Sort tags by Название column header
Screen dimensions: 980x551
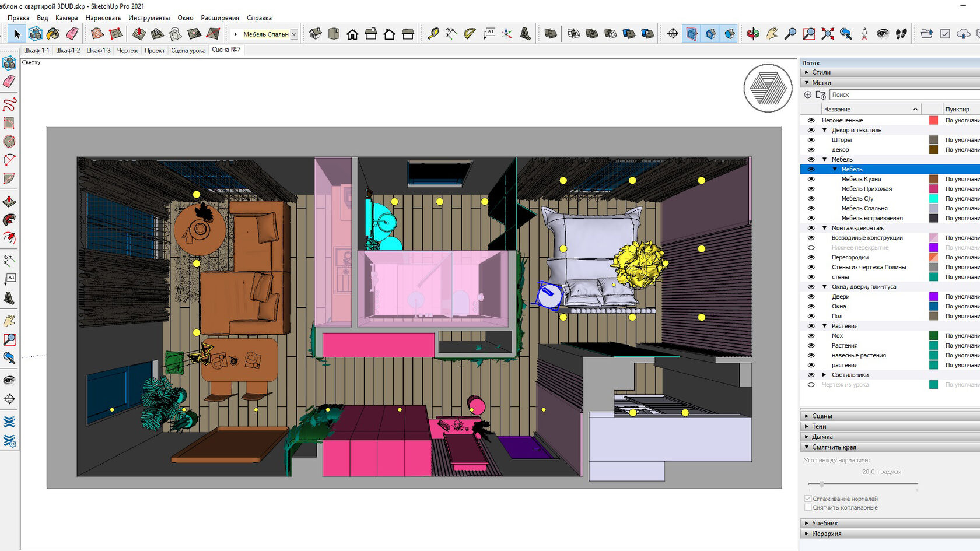(x=871, y=109)
